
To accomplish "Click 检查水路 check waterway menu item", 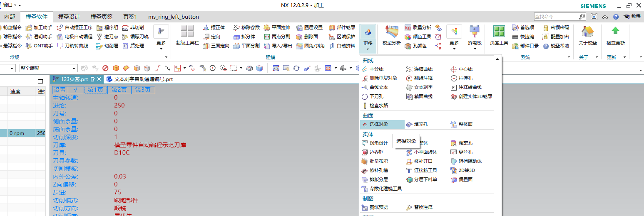I will (x=375, y=106).
